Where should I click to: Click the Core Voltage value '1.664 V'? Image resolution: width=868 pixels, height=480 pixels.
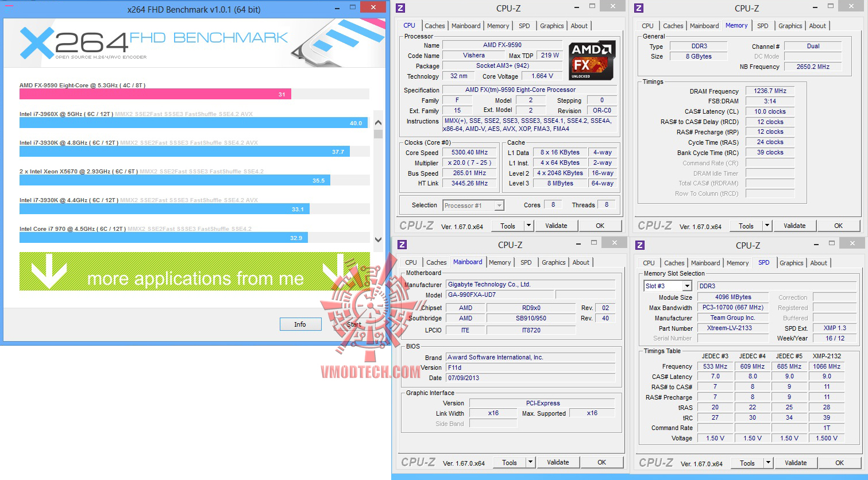coord(542,76)
